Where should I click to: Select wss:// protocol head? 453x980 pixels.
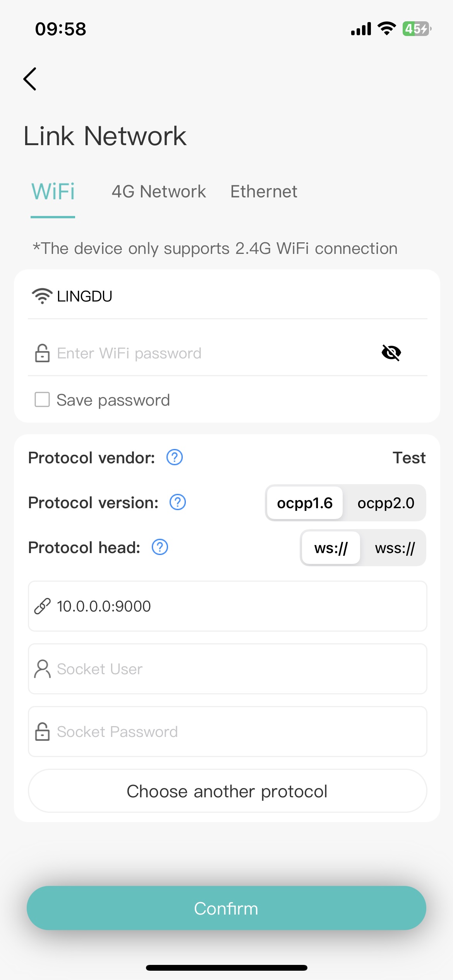coord(395,548)
